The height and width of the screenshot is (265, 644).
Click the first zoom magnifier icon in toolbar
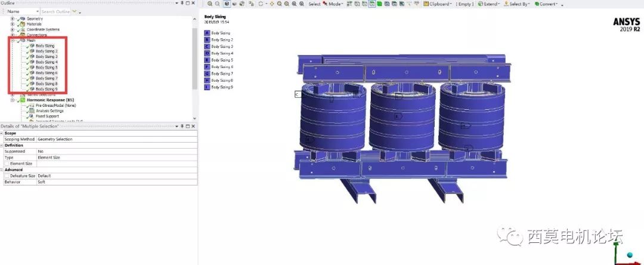[209, 4]
